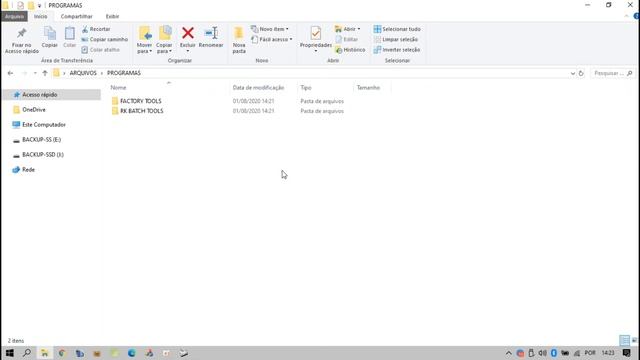Screen dimensions: 640x360
Task: Click Limpar seleção
Action: (x=396, y=40)
